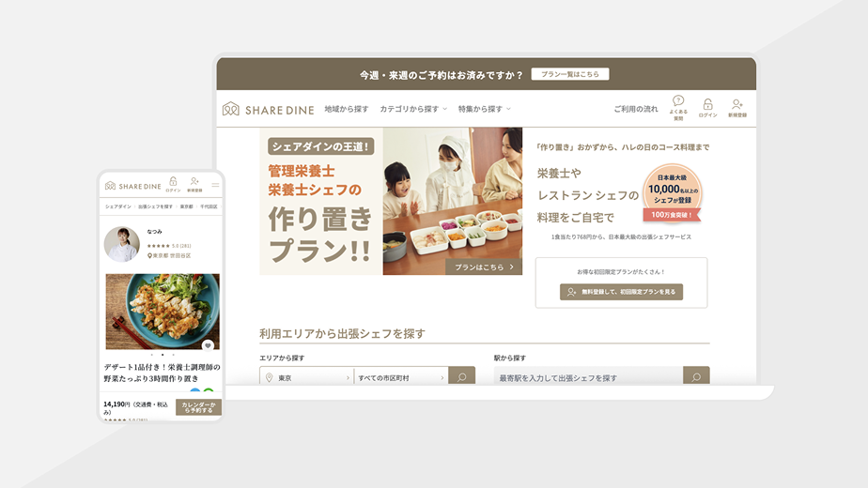Tap the カレンダーから予約する button on mobile
Viewport: 868px width, 488px height.
(198, 407)
